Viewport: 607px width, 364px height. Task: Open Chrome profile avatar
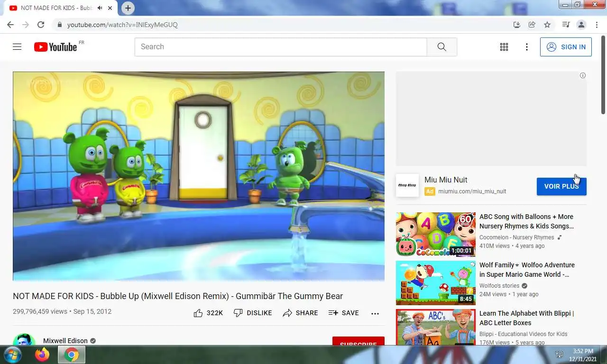[581, 25]
